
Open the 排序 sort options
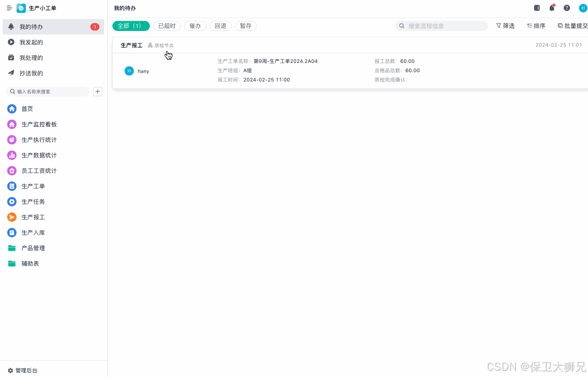tap(536, 26)
